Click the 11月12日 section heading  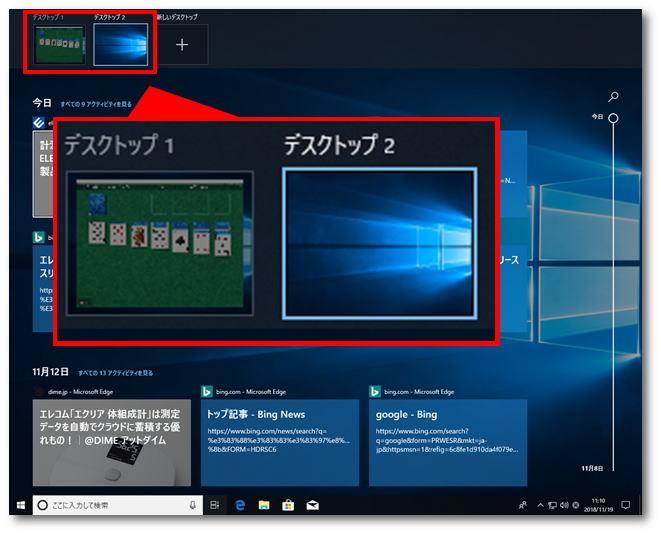[51, 372]
